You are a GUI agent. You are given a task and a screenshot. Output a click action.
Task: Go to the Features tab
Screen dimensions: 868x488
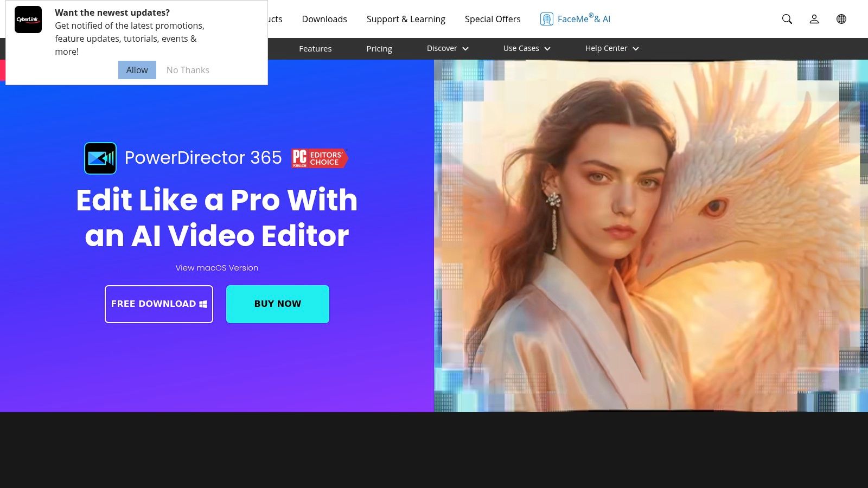pyautogui.click(x=315, y=49)
